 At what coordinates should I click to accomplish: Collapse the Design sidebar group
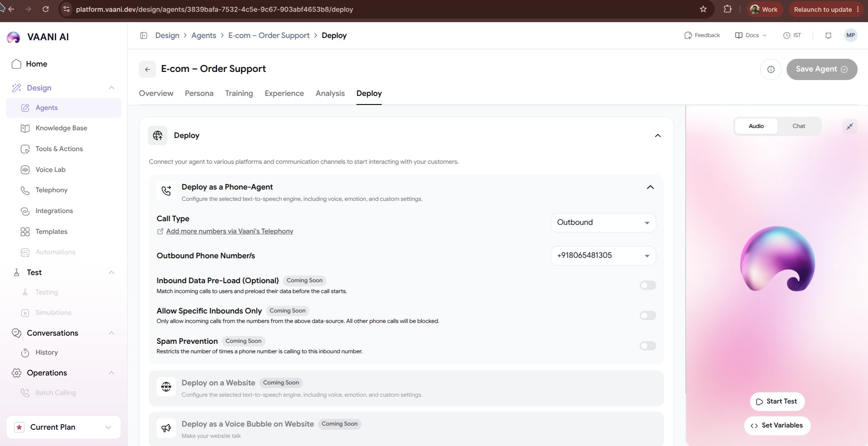tap(111, 88)
